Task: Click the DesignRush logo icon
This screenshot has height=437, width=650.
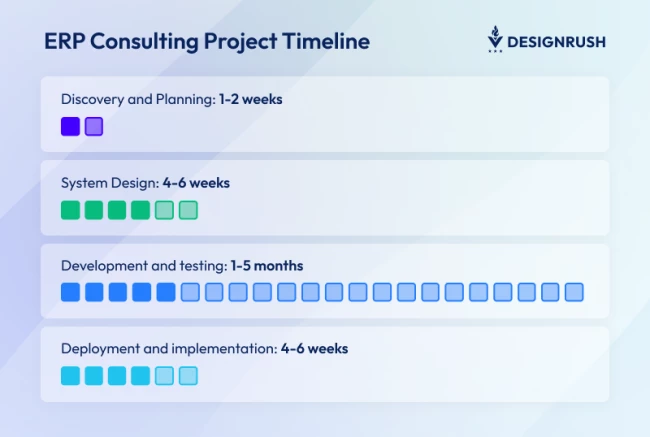Action: [x=494, y=39]
